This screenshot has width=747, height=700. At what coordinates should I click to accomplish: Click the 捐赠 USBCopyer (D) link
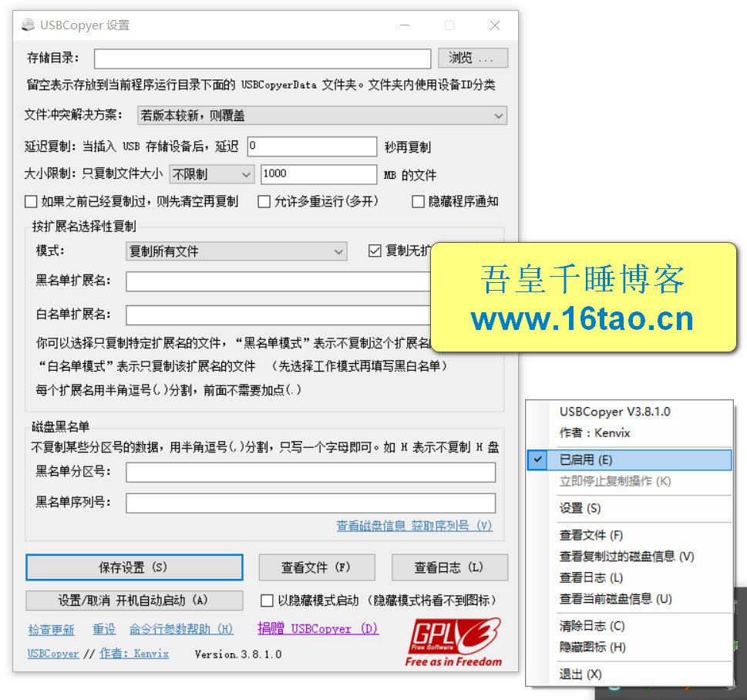click(318, 629)
